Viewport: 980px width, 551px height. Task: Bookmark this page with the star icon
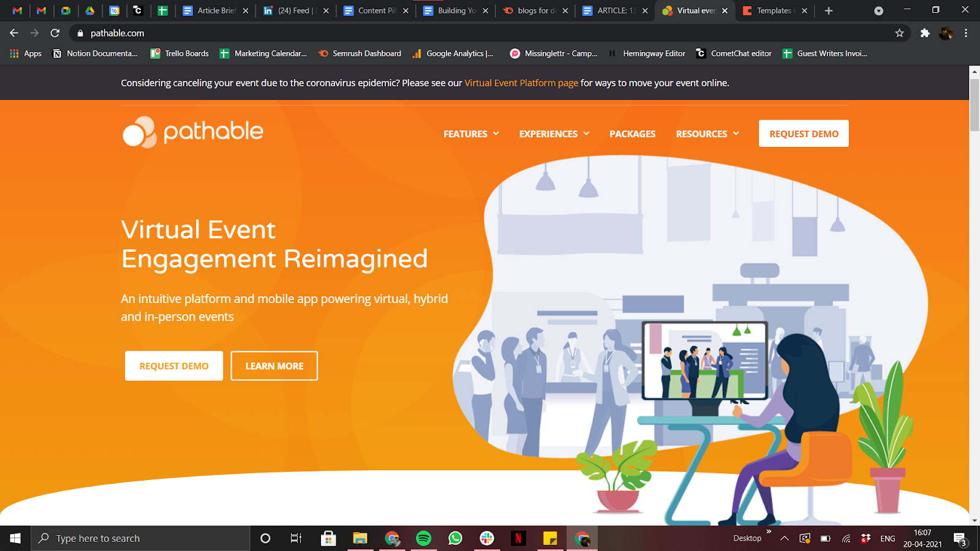pyautogui.click(x=899, y=33)
